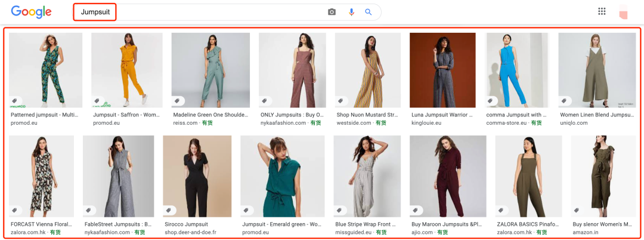Click the uniqlo.com source link
644x240 pixels.
[573, 123]
